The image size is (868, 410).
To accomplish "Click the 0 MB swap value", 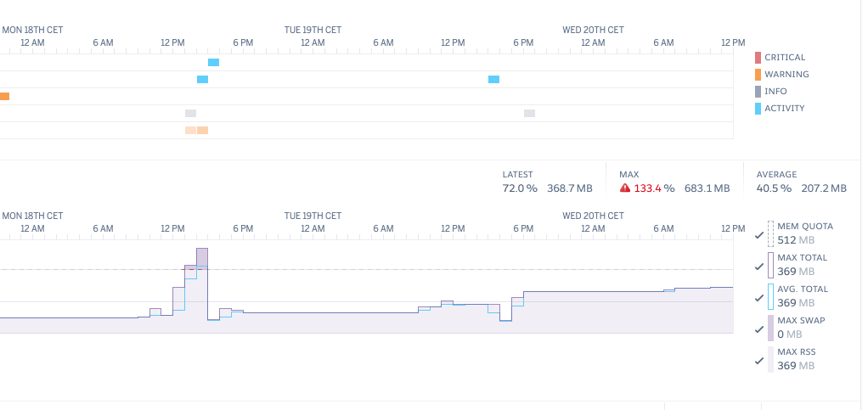I will tap(790, 334).
